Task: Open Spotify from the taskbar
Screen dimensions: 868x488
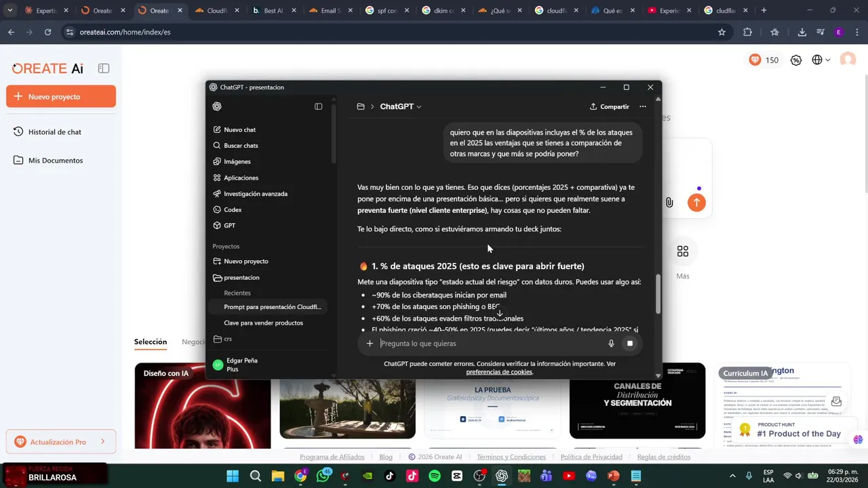Action: tap(435, 476)
